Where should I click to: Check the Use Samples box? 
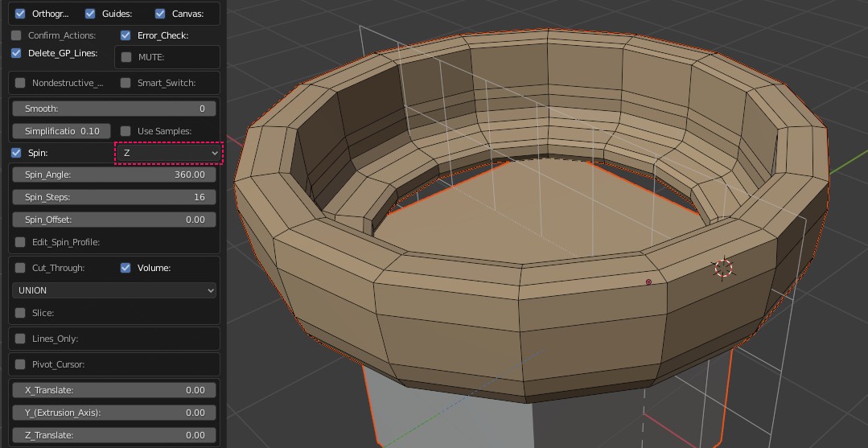click(x=125, y=131)
